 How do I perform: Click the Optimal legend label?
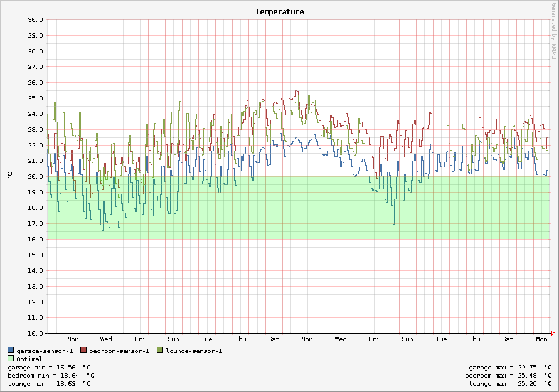point(29,359)
